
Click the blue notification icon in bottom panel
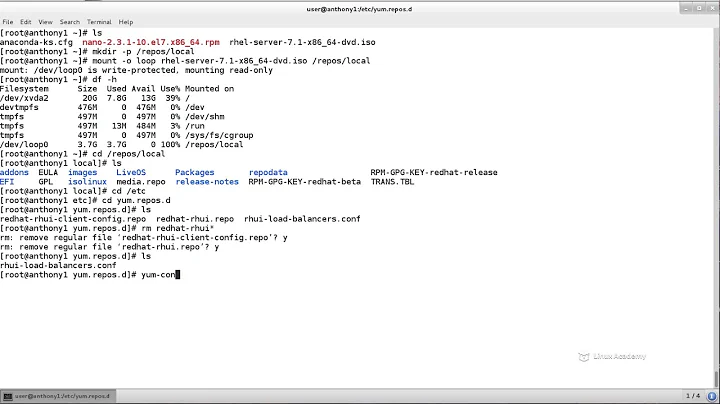point(712,396)
